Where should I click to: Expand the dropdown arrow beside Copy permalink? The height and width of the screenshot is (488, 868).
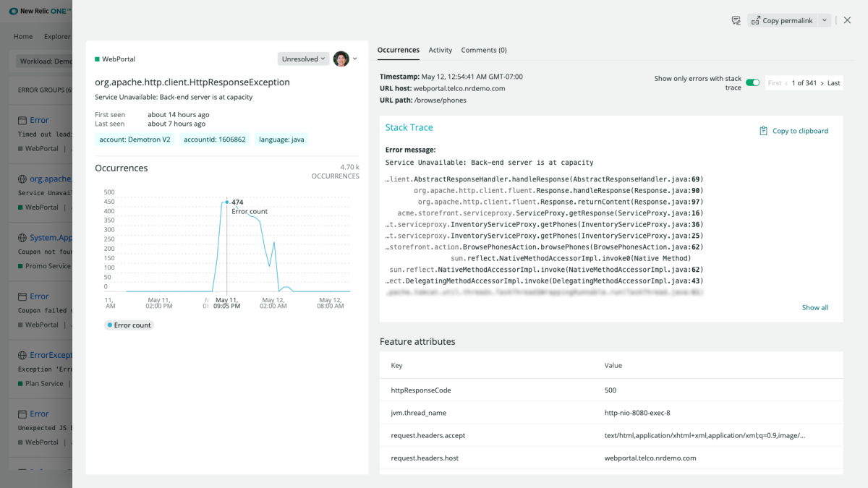click(x=825, y=21)
